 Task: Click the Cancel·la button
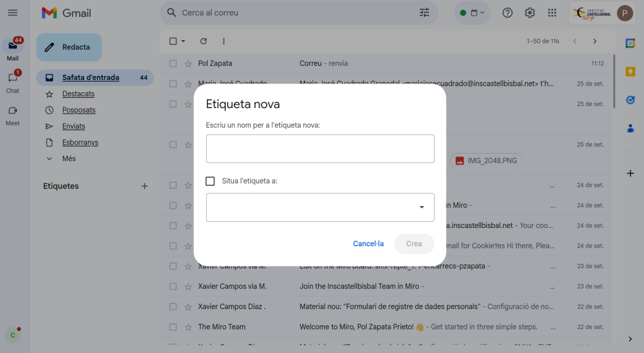(368, 244)
